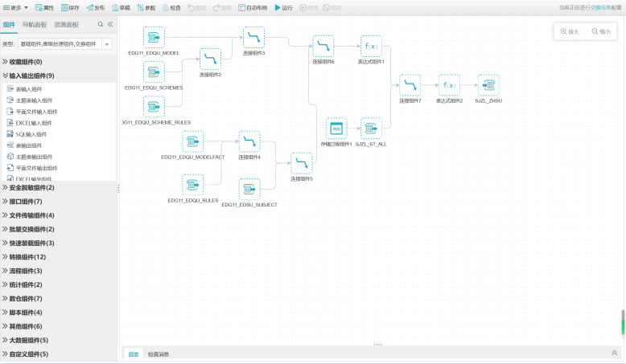The width and height of the screenshot is (626, 364).
Task: Collapse the left panel with double-arrow icon
Action: [110, 25]
